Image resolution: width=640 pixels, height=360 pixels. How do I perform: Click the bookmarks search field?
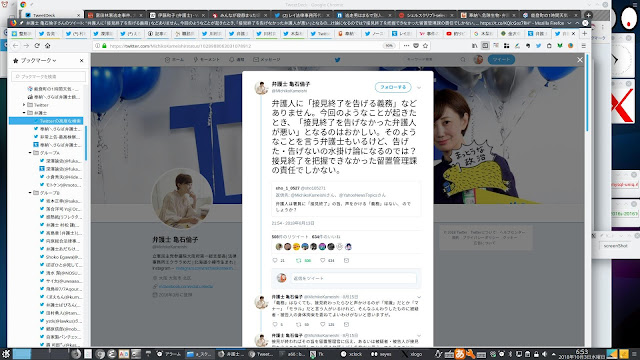[49, 76]
